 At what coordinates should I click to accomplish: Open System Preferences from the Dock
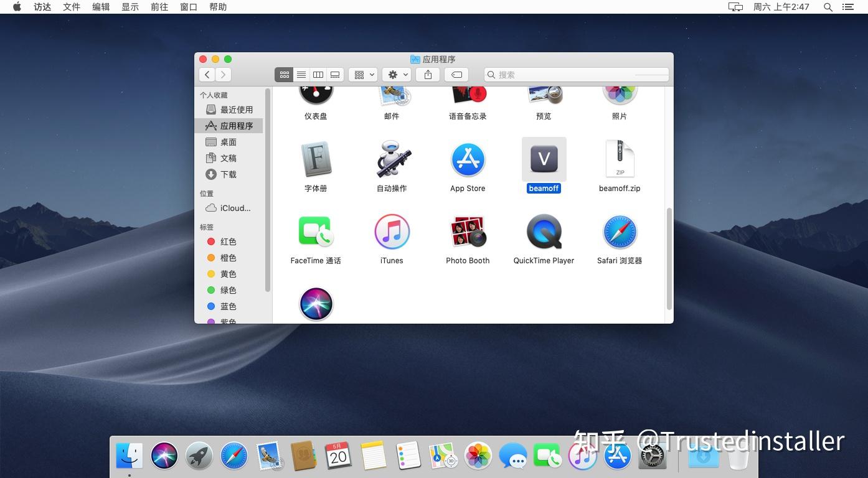[652, 456]
